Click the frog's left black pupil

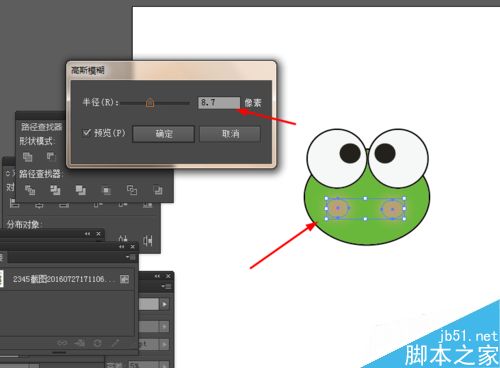coord(350,153)
